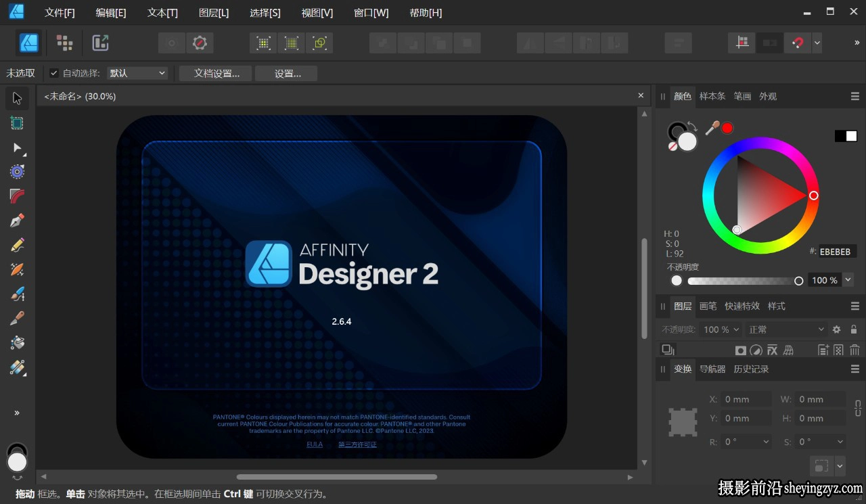Open the blend mode 正常 dropdown

(x=786, y=329)
